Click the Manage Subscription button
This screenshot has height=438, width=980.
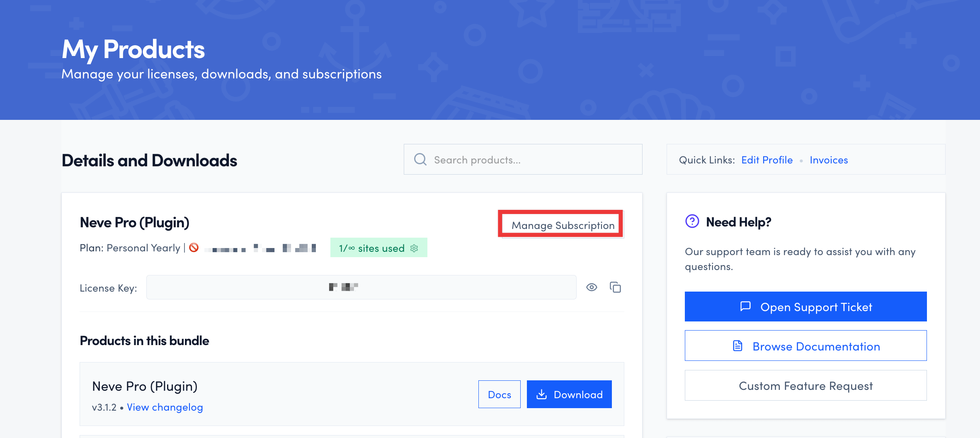[x=562, y=225]
